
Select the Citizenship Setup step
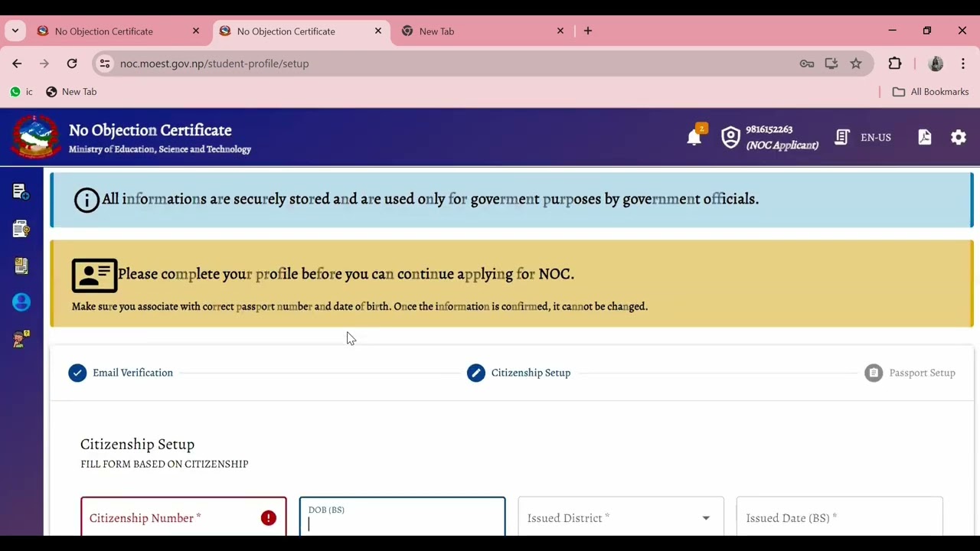tap(519, 373)
